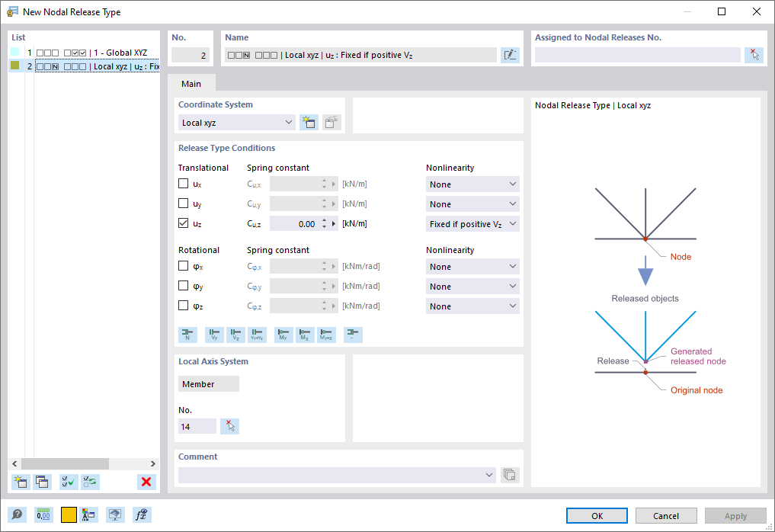Click the pick icon in Assigned to Nodal Releases

point(754,55)
